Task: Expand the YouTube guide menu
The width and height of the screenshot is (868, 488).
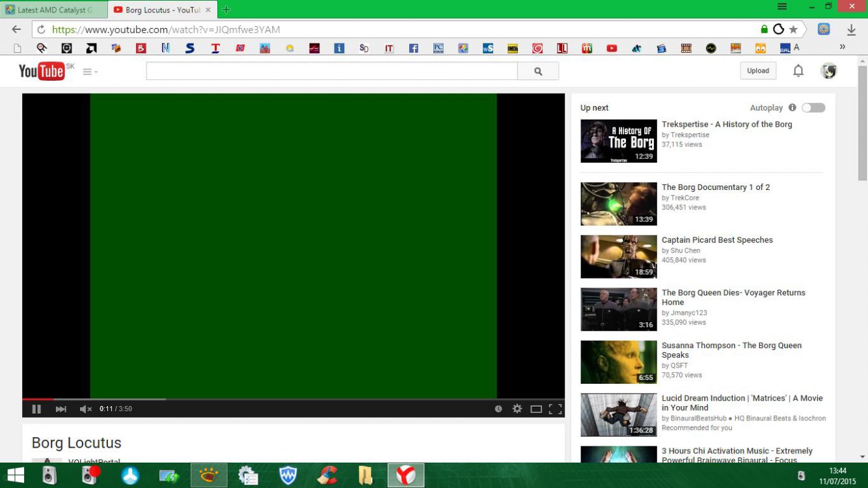Action: (90, 72)
